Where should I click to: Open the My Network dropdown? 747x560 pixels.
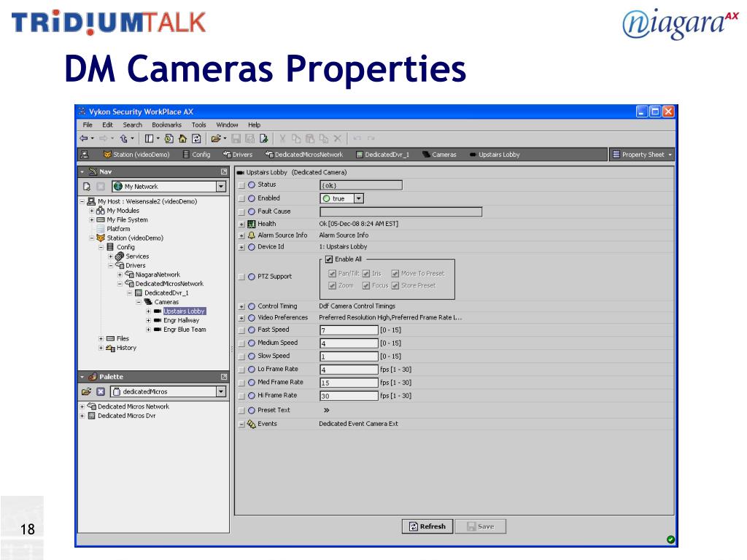coord(221,187)
